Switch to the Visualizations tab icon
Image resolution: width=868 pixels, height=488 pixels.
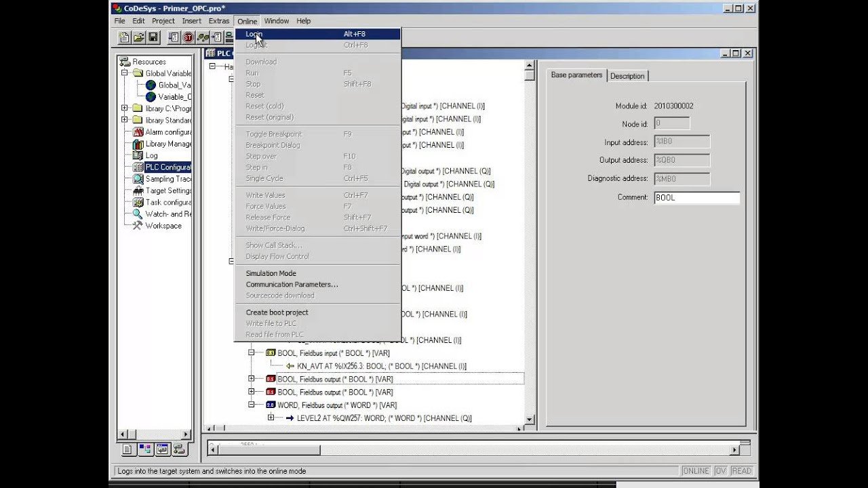(x=162, y=449)
